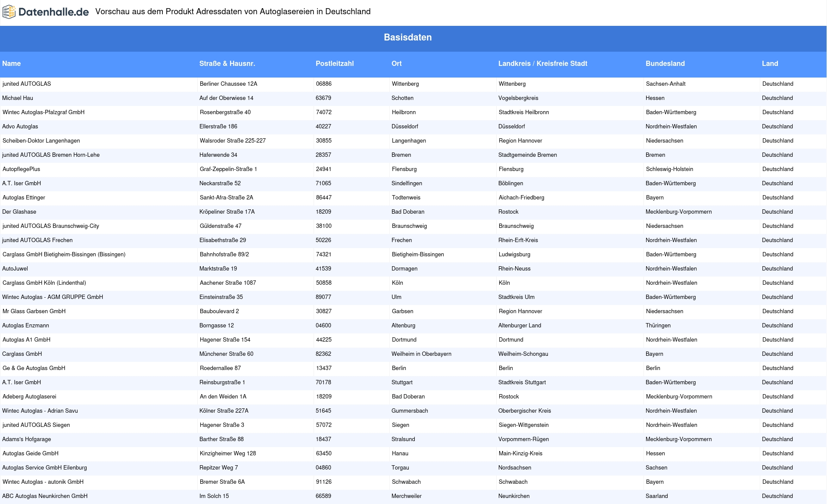This screenshot has width=827, height=504.
Task: Select junited AUTOGLAS Siegen entry
Action: (x=36, y=425)
